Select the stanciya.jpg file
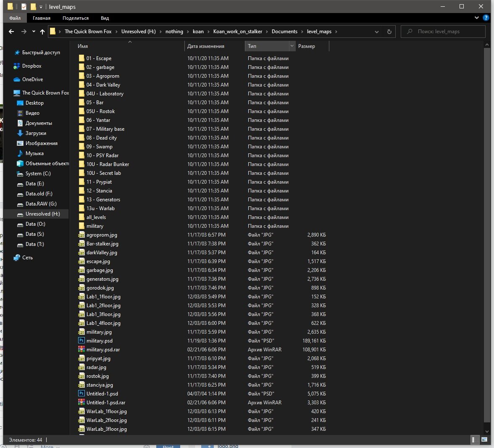494x448 pixels. 100,385
